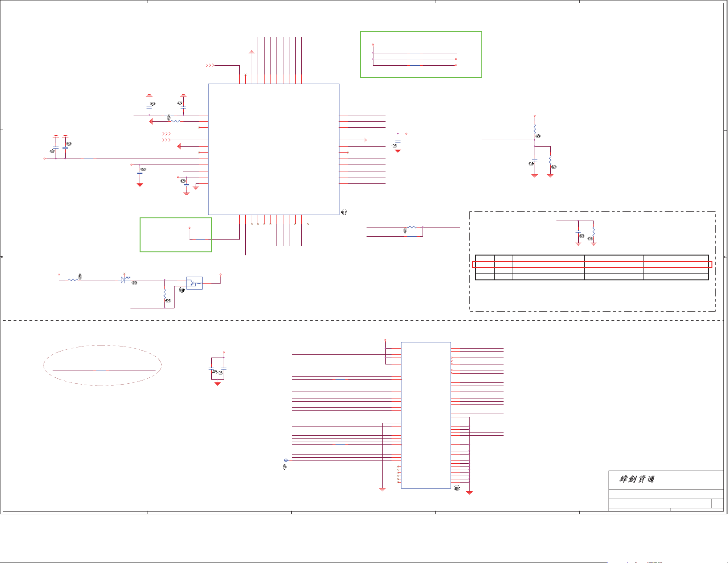
Task: Click the series resistor left of the LED
Action: pos(73,279)
